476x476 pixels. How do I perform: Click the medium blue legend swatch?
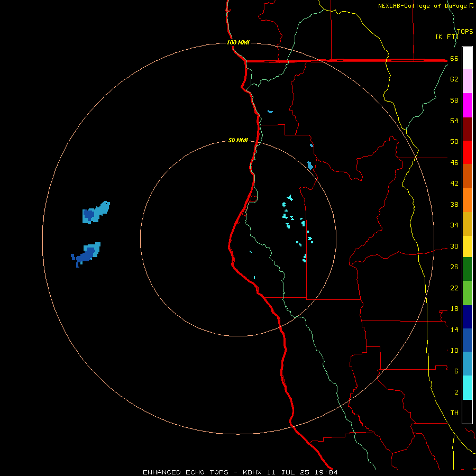[x=467, y=340]
